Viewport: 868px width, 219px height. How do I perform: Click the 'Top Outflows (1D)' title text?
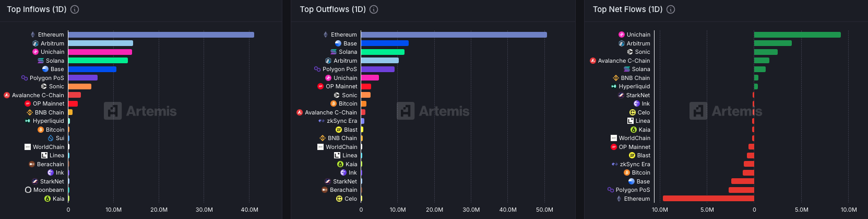coord(332,9)
